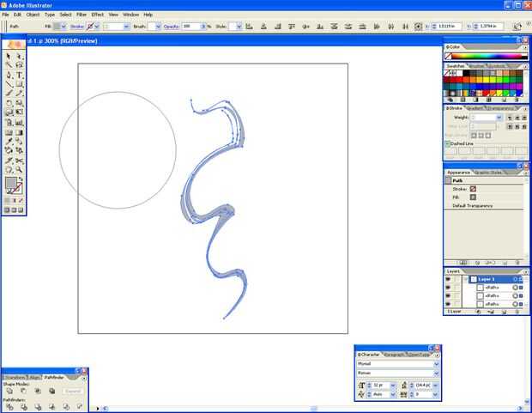The height and width of the screenshot is (413, 532).
Task: Choose the Scale tool
Action: click(20, 102)
